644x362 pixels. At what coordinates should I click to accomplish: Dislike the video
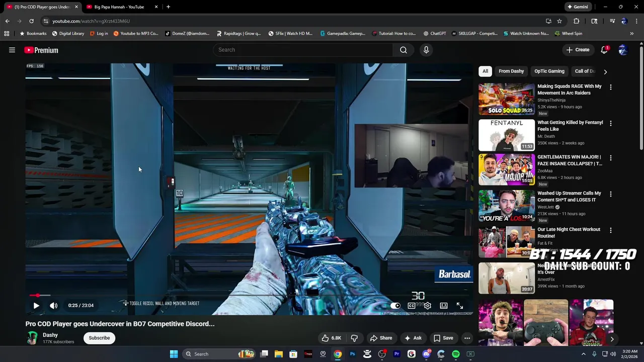click(354, 338)
